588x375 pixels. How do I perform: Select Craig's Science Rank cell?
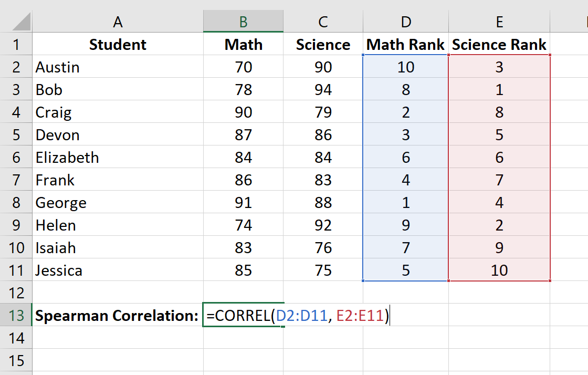click(499, 112)
